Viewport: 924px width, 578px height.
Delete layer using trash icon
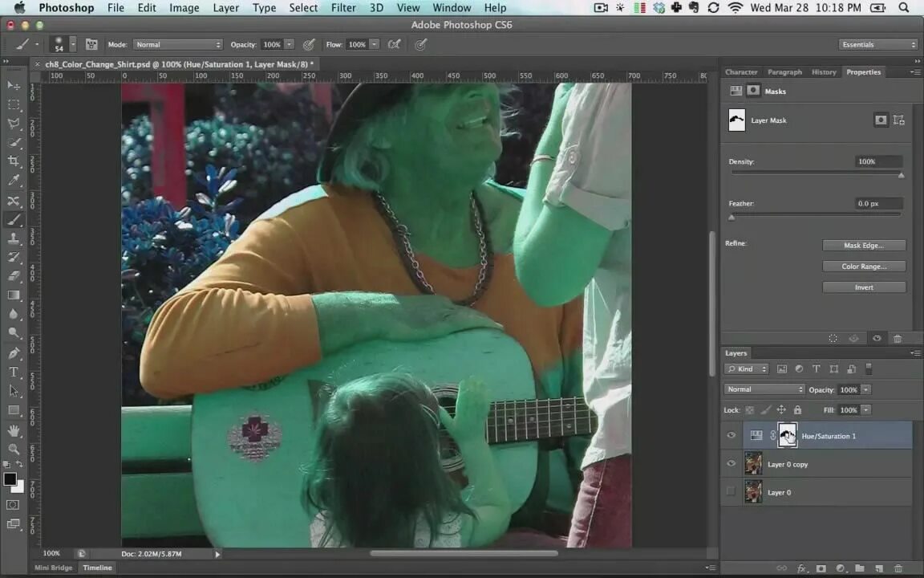point(898,568)
